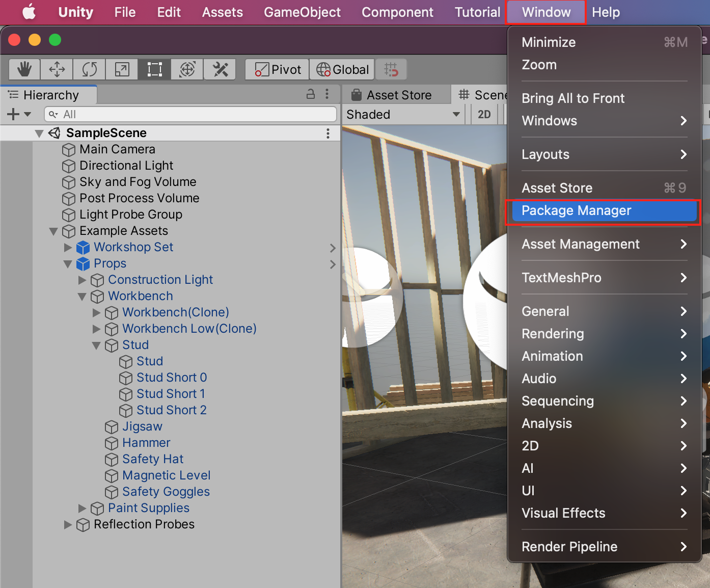This screenshot has width=710, height=588.
Task: Open the Sequencing submenu
Action: click(604, 401)
